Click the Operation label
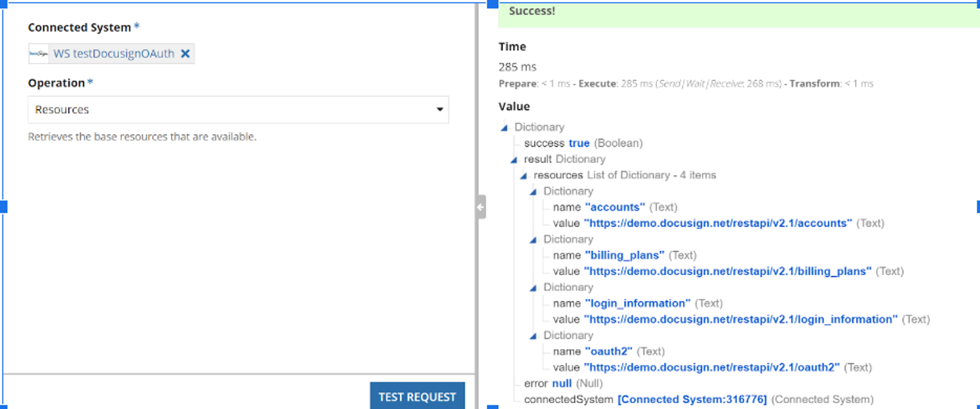 56,83
